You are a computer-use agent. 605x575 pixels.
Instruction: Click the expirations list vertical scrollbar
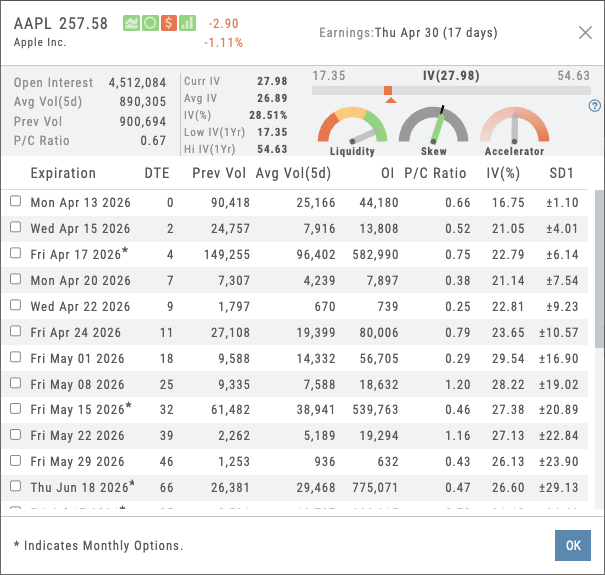598,270
